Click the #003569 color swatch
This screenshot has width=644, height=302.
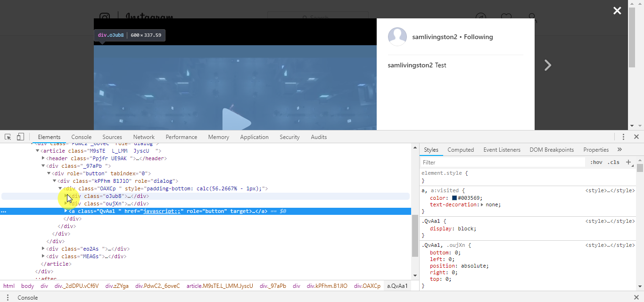pos(454,198)
